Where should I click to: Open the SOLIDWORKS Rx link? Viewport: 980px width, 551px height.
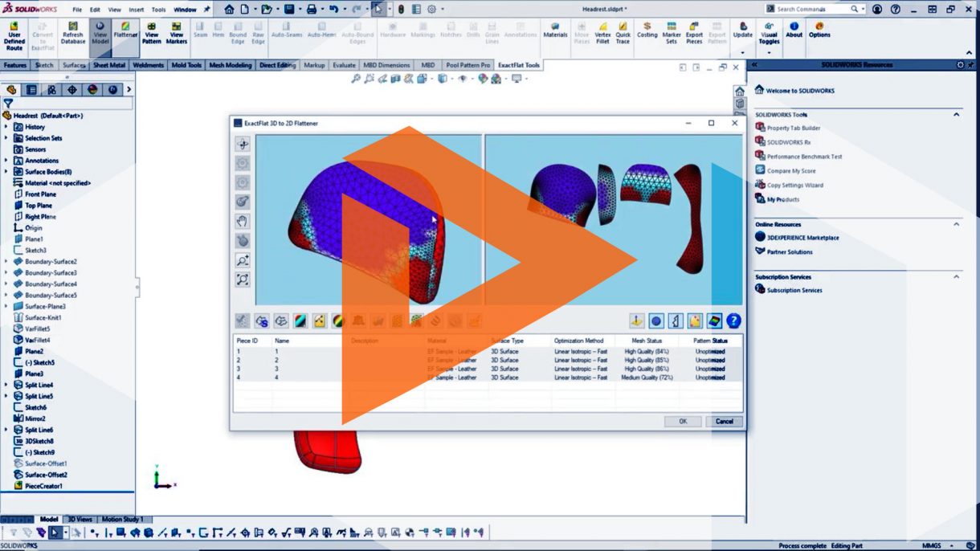[789, 142]
